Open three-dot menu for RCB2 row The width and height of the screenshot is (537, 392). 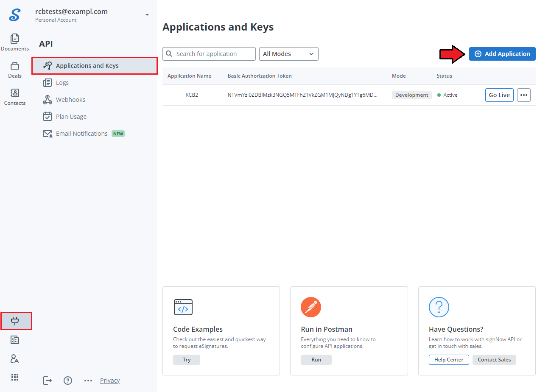click(524, 95)
